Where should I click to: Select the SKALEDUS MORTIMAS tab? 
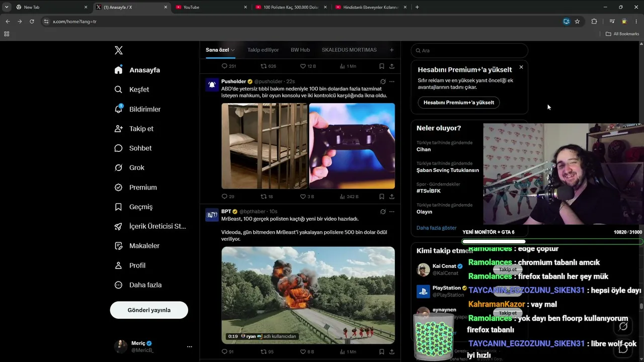tap(349, 50)
